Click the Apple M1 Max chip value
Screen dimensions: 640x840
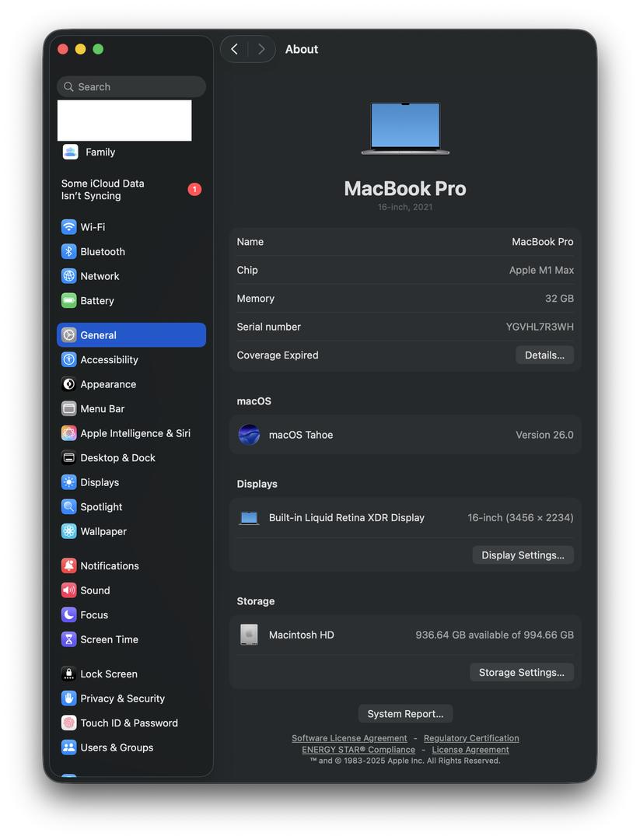pos(541,271)
